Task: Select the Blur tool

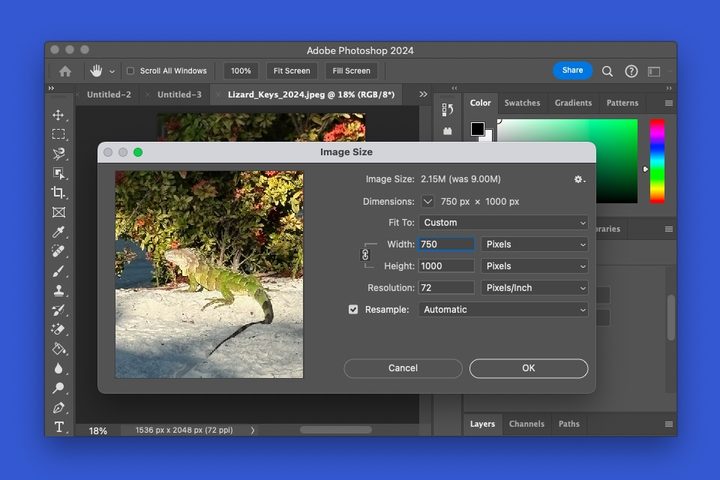Action: tap(58, 368)
